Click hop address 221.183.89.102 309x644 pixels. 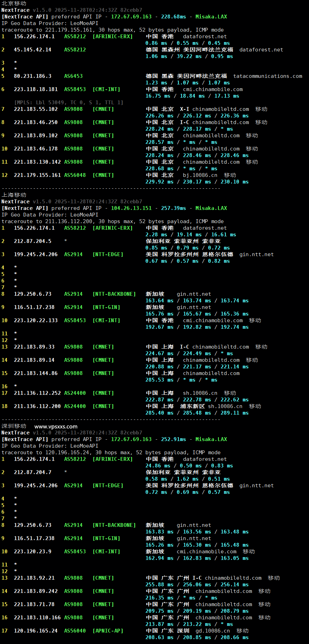tap(35, 136)
